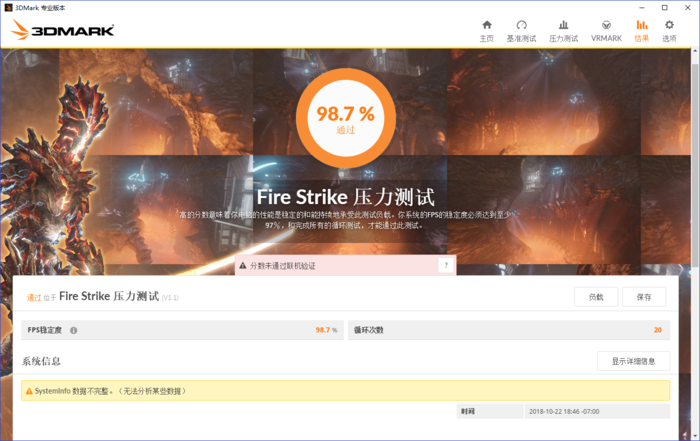Click the SystemInfo warning triangle icon
The image size is (700, 441).
[x=29, y=391]
